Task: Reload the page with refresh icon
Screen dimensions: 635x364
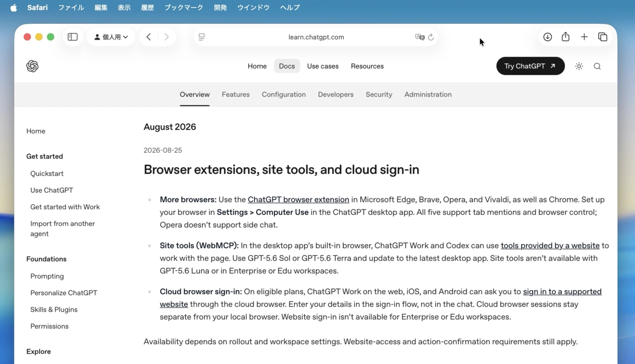Action: (x=431, y=37)
